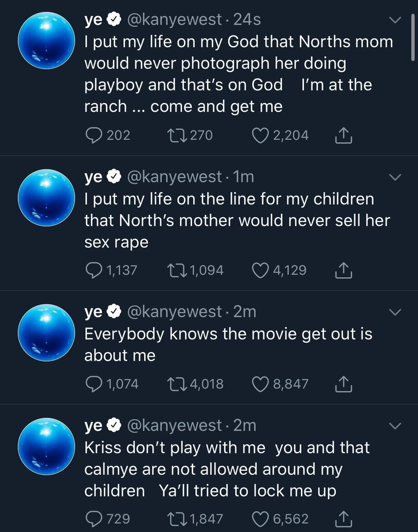
Task: Retweet the tweet with 4,018 retweets
Action: point(173,384)
